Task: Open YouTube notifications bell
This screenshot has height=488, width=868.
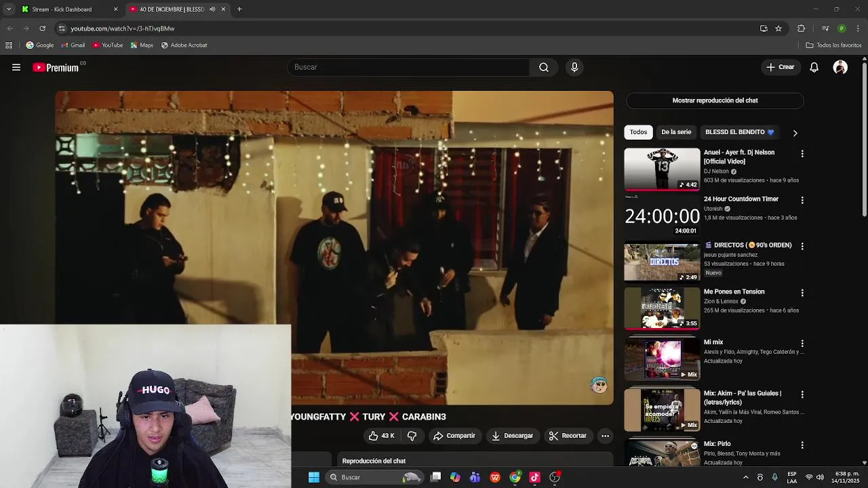Action: tap(814, 67)
